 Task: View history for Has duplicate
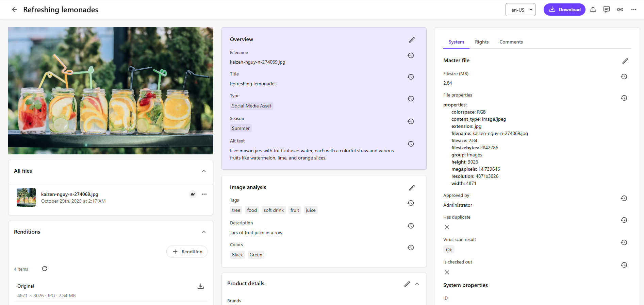[x=624, y=220]
